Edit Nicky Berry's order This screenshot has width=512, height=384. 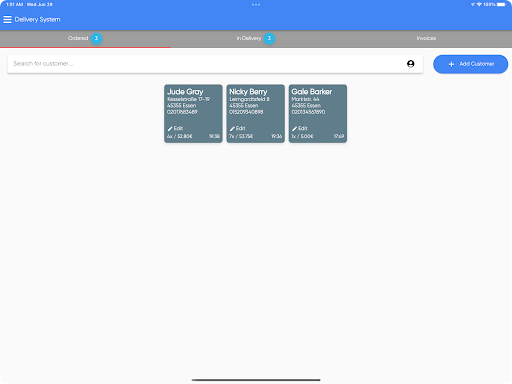[238, 128]
